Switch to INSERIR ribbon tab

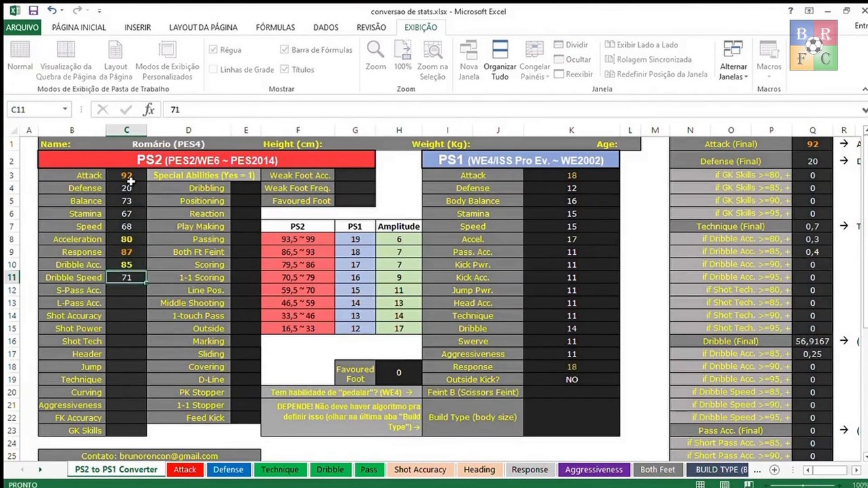click(138, 27)
